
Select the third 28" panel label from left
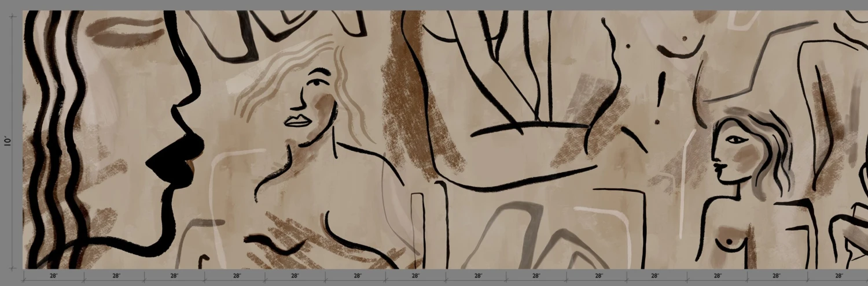tap(174, 276)
